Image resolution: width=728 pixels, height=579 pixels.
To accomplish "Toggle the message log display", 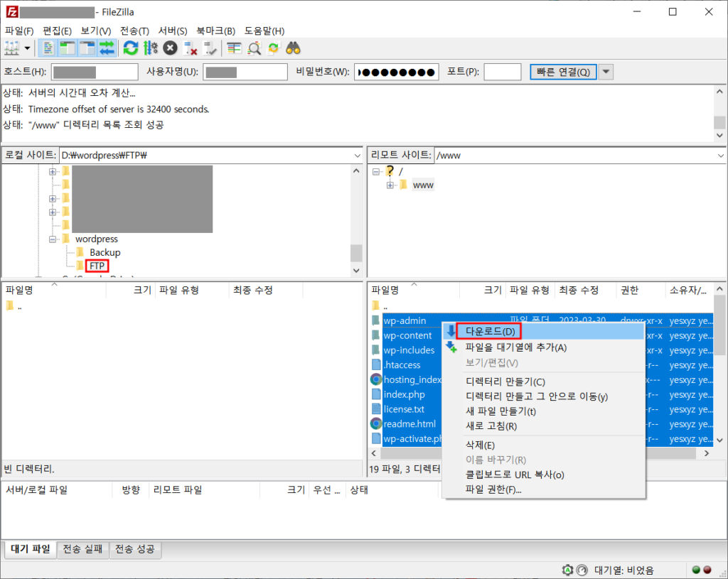I will coord(48,48).
